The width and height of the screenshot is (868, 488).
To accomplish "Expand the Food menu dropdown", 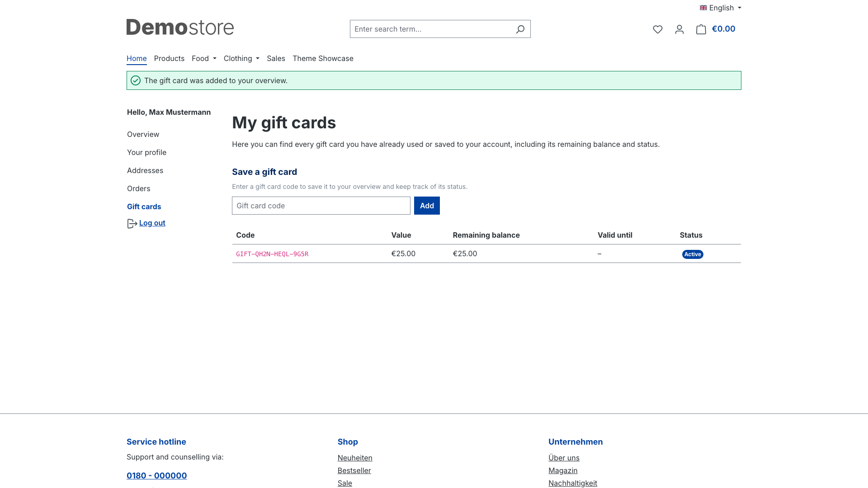I will (x=204, y=58).
